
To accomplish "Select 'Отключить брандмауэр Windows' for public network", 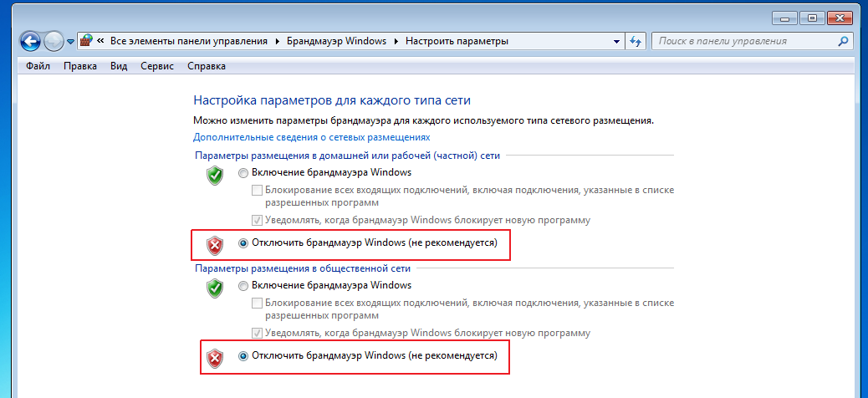I will click(x=243, y=356).
